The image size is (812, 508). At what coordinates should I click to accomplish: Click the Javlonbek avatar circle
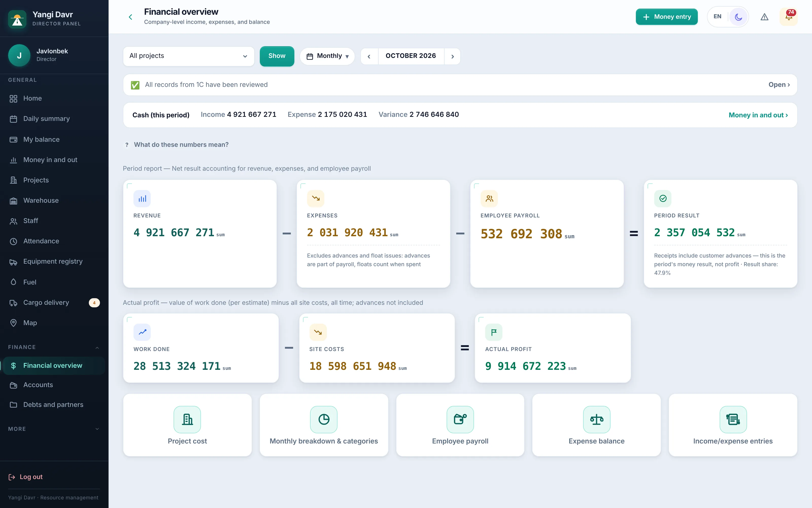[x=19, y=55]
